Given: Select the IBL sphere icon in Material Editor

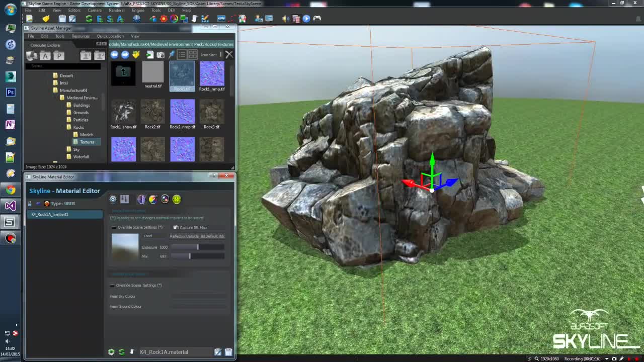Looking at the screenshot, I should 141,199.
